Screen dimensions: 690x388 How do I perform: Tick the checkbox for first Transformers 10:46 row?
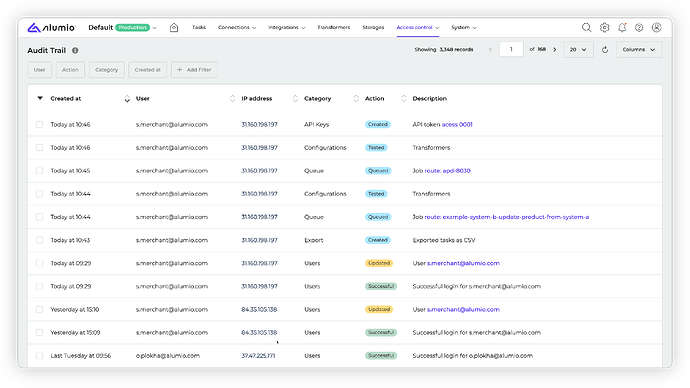(x=40, y=148)
